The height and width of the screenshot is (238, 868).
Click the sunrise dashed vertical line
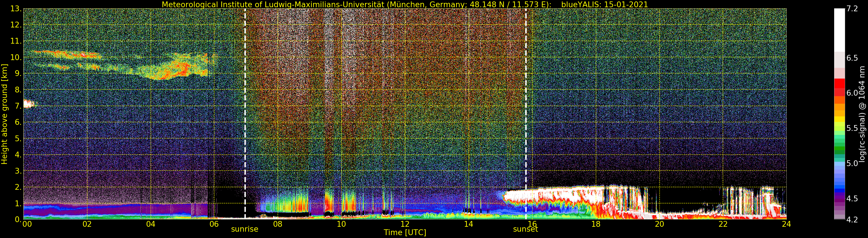click(245, 114)
